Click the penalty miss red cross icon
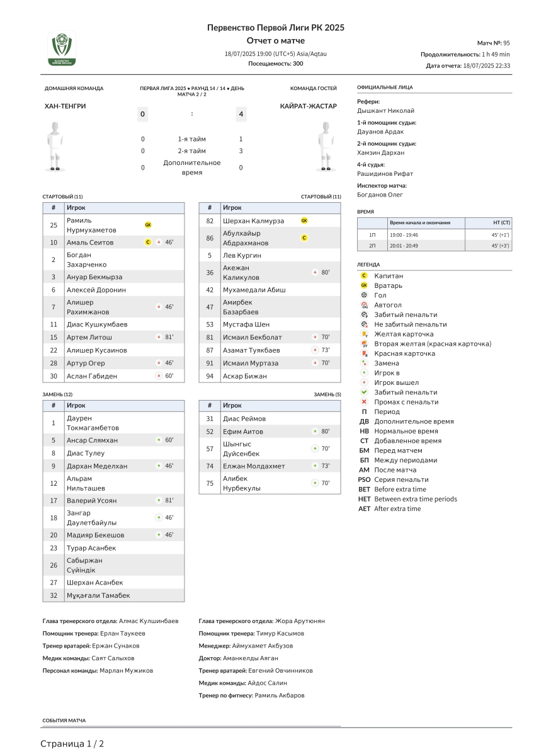This screenshot has height=756, width=534. pos(364,402)
